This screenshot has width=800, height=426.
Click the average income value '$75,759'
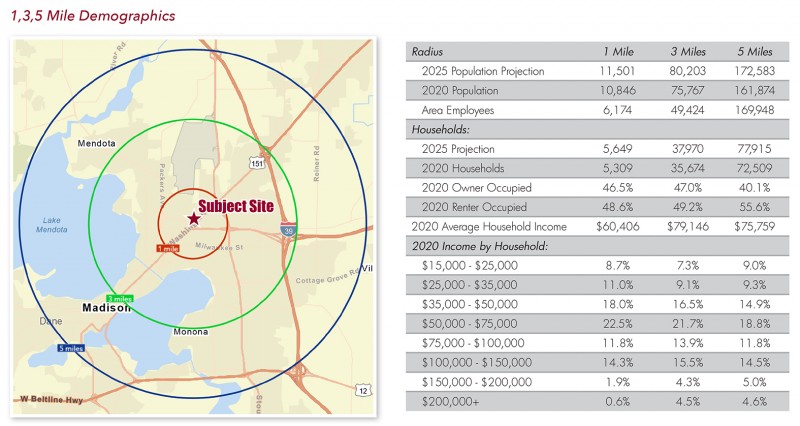(755, 227)
